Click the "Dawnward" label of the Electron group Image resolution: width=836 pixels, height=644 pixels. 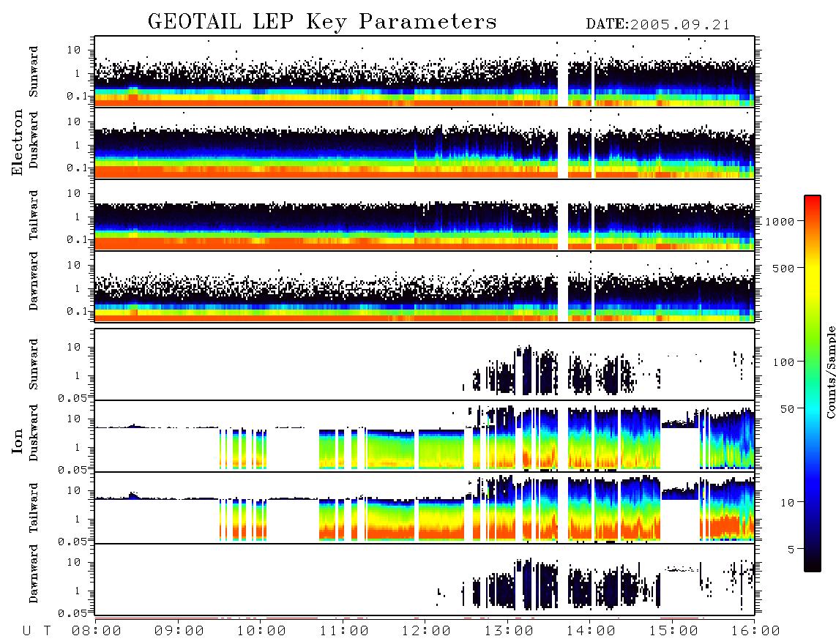pos(34,281)
